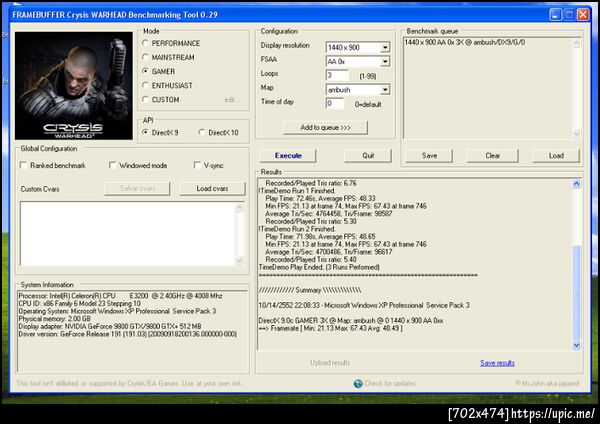Enable the Ranked benchmark checkbox
Screen dimensions: 600x424
point(23,165)
